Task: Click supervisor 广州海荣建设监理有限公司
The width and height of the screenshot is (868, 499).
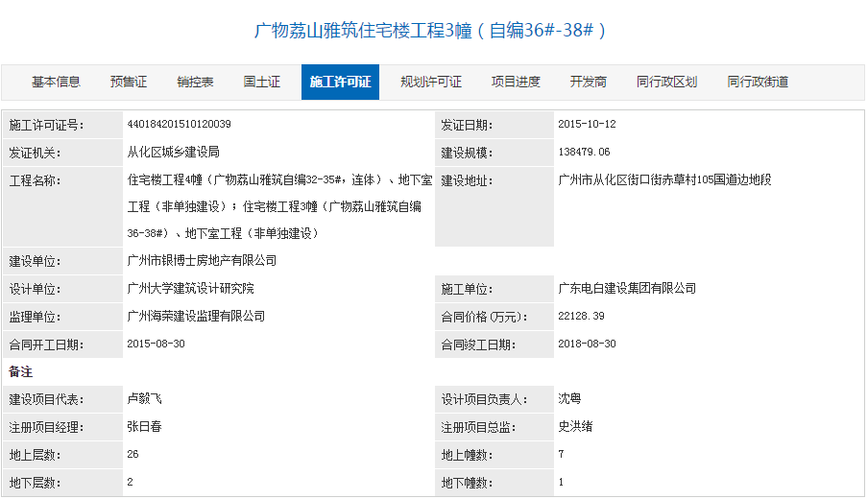Action: click(196, 316)
